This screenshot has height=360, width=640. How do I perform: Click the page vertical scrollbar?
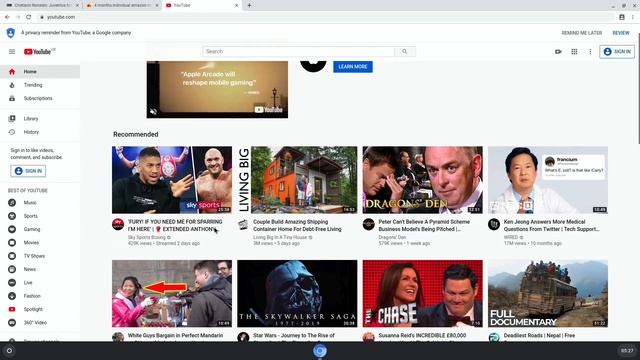click(x=638, y=88)
